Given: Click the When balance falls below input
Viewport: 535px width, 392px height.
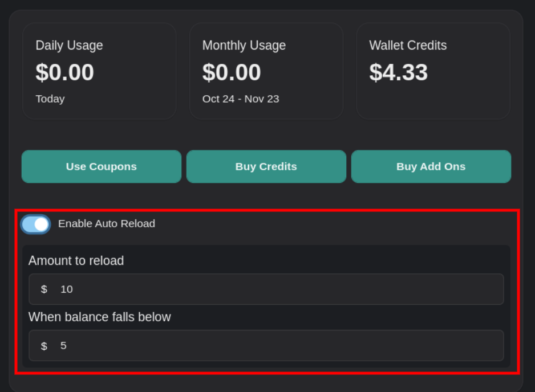Looking at the screenshot, I should (x=274, y=345).
